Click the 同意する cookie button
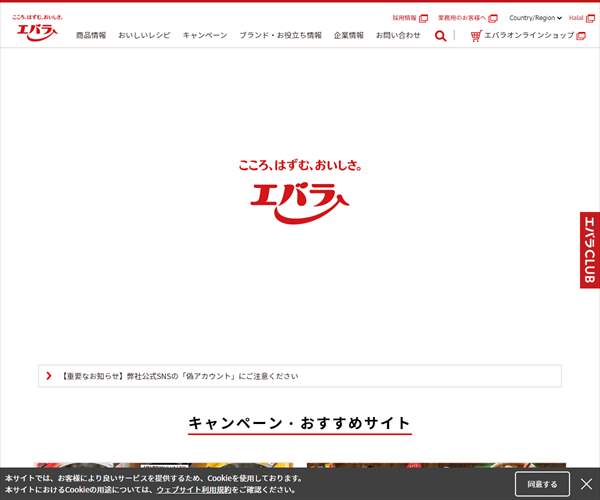The height and width of the screenshot is (500, 600). [542, 484]
